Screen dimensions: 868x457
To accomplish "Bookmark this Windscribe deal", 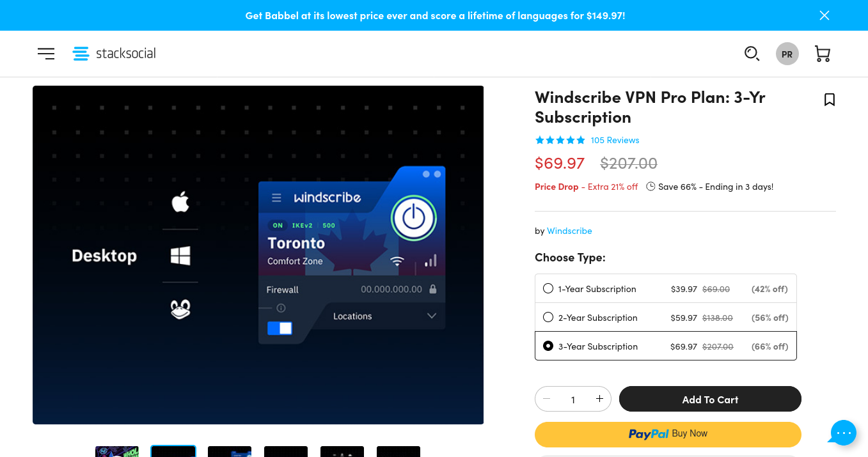I will (x=829, y=100).
